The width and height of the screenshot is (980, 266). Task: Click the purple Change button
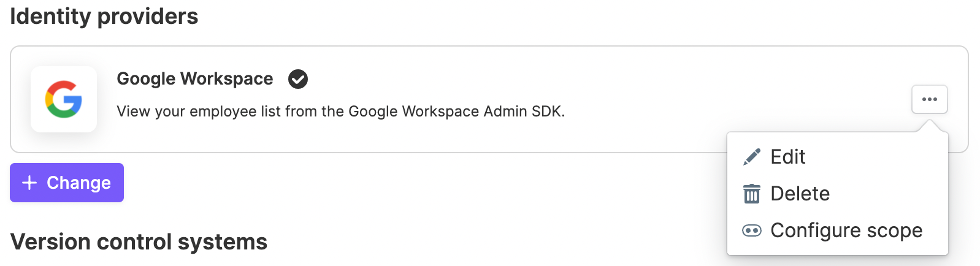coord(67,183)
